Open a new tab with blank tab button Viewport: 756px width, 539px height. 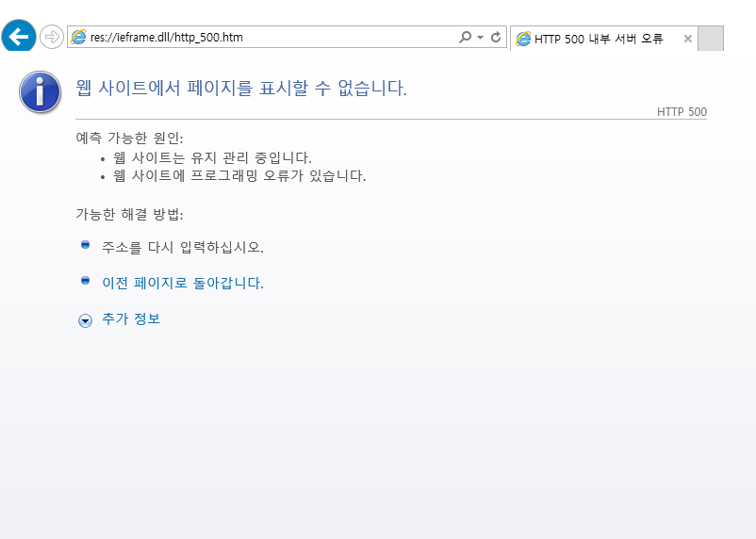coord(711,38)
